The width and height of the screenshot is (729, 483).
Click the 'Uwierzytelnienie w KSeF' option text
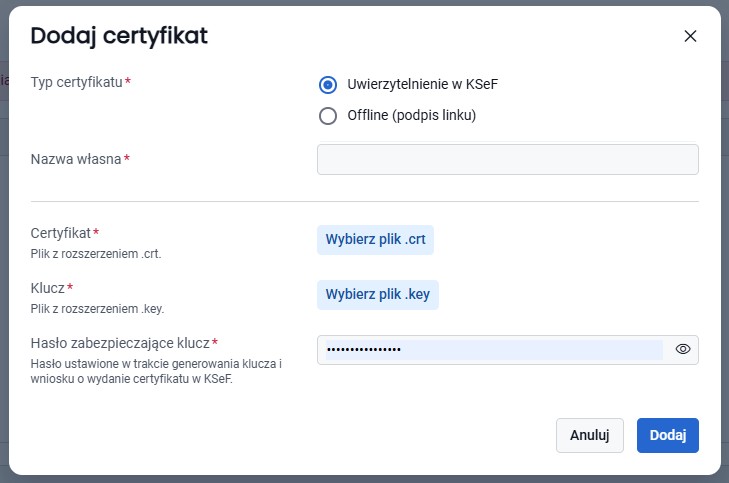(x=422, y=84)
